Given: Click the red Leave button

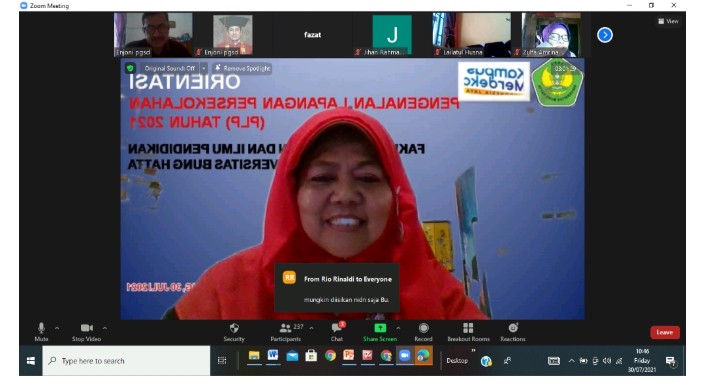Looking at the screenshot, I should (665, 332).
